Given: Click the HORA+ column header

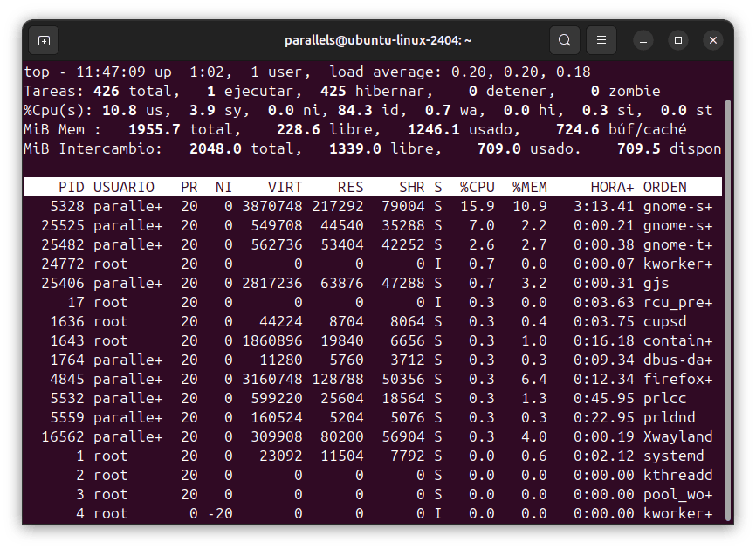Looking at the screenshot, I should pos(612,187).
